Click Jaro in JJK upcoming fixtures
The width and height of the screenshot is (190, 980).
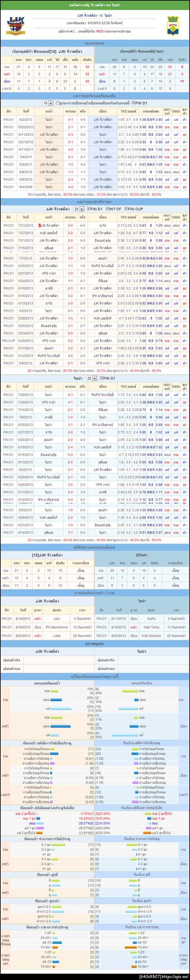pyautogui.click(x=56, y=618)
